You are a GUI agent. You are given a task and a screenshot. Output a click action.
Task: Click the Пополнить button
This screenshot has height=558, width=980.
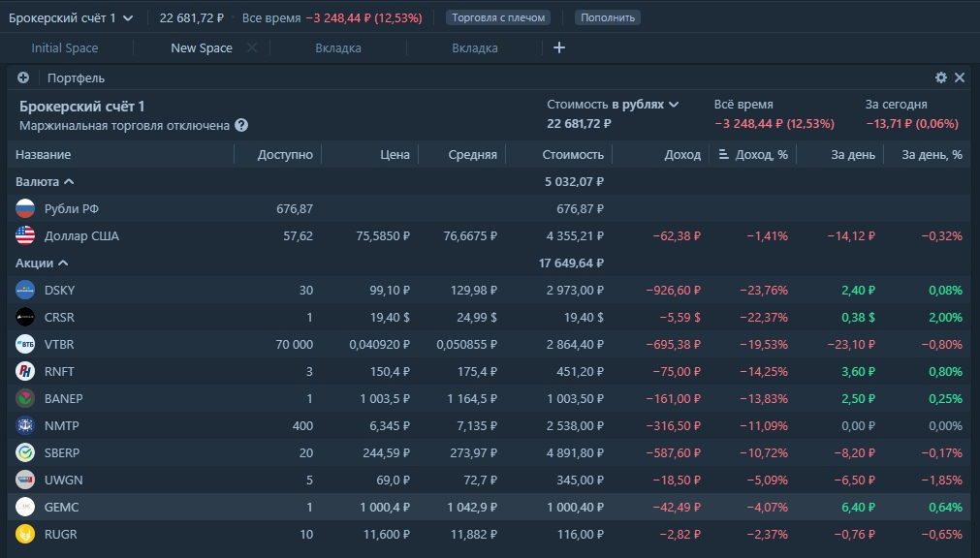(x=608, y=17)
